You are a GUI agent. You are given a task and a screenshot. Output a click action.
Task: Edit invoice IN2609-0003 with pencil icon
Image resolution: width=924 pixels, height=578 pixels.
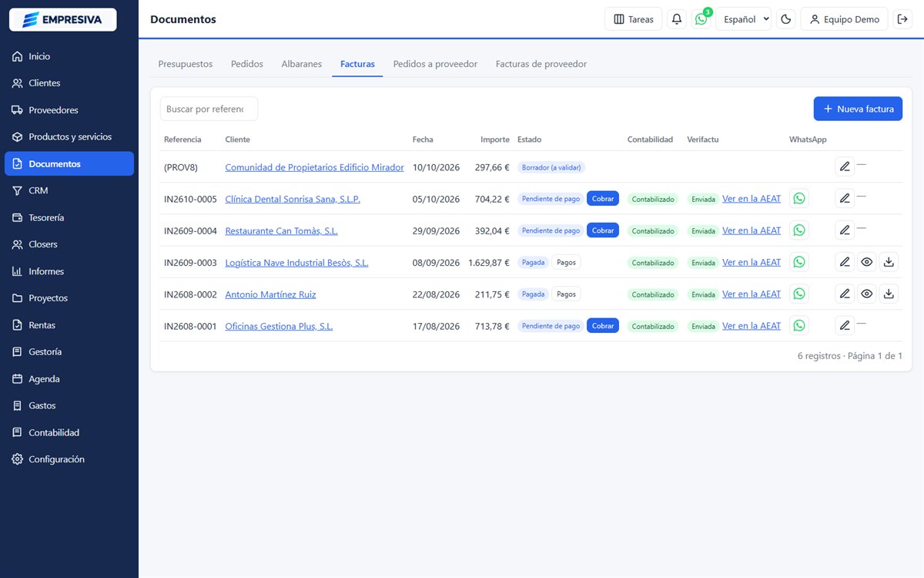point(845,262)
